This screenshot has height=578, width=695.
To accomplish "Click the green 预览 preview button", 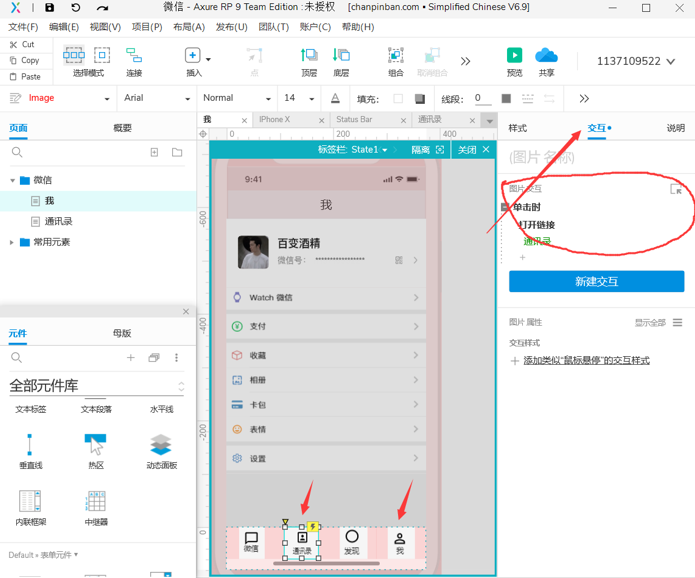I will (515, 55).
